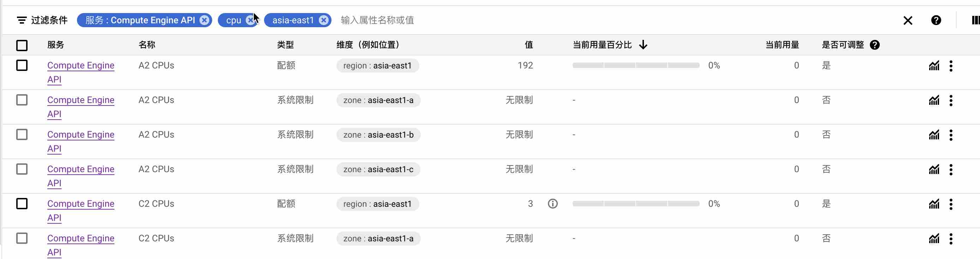Open more actions menu for A2 CPUs region row
This screenshot has width=980, height=259.
click(951, 66)
